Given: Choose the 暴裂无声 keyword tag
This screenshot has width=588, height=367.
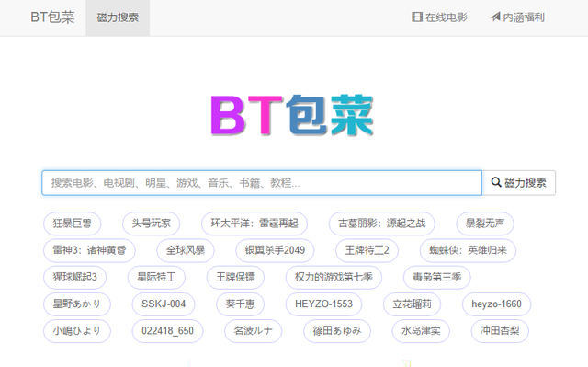Looking at the screenshot, I should [485, 224].
